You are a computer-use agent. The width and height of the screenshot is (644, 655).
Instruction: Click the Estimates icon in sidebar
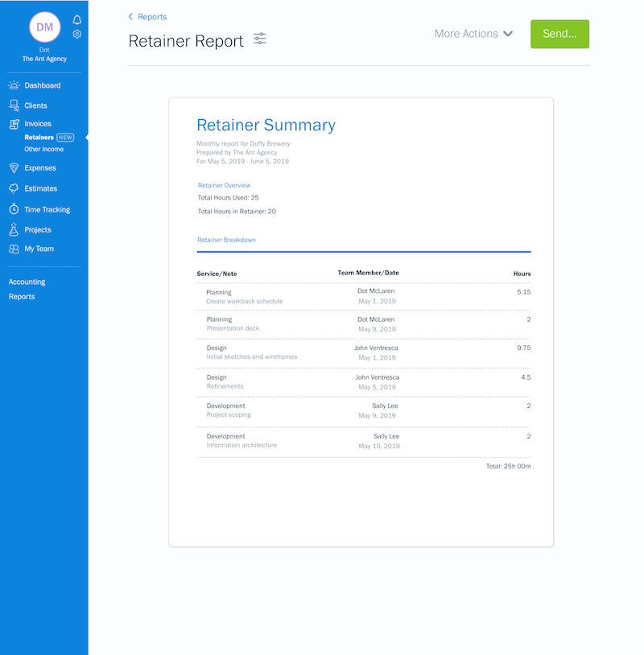coord(14,188)
